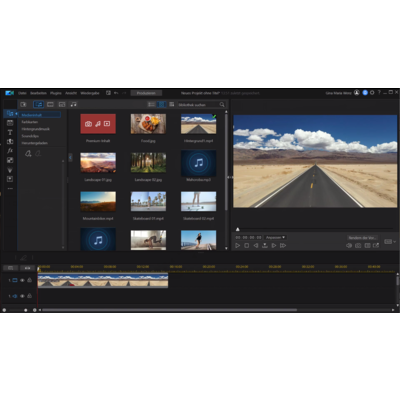
Task: Open the Plugins menu
Action: 56,93
